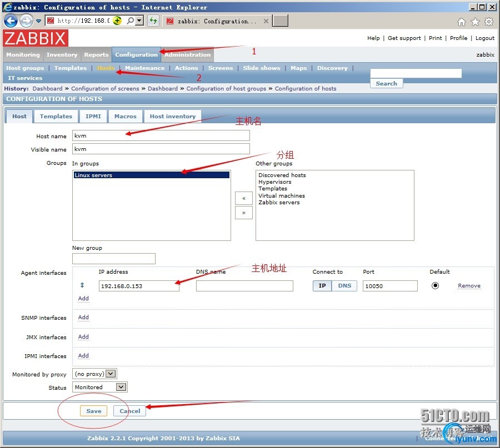
Task: Click Logout
Action: click(x=485, y=38)
